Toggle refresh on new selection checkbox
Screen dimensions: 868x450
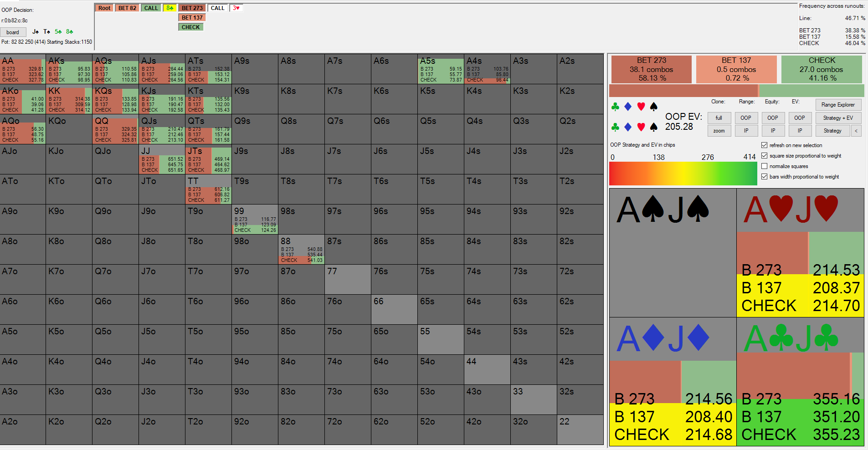coord(765,145)
